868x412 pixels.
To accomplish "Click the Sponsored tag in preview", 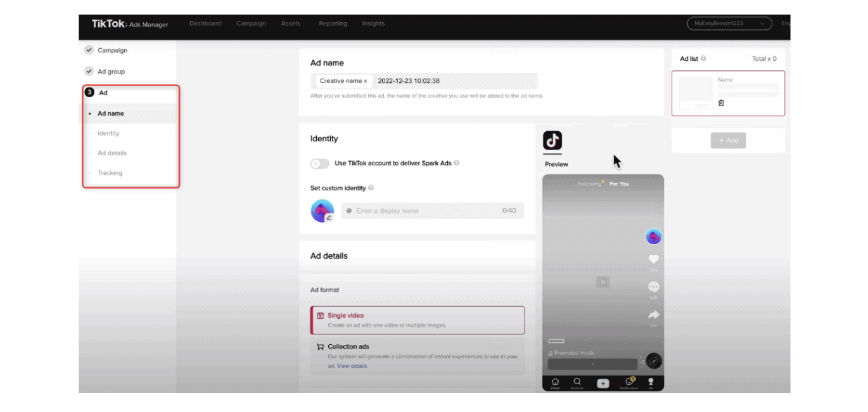I will [556, 341].
